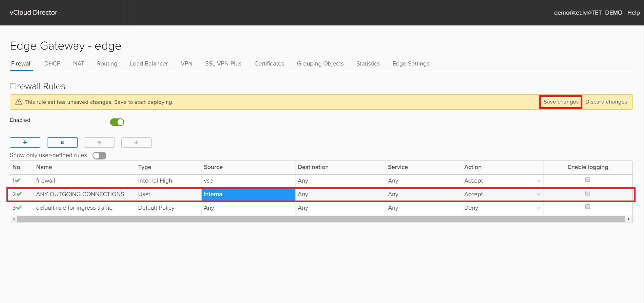Click the No. column header
This screenshot has width=644, height=303.
[x=22, y=167]
